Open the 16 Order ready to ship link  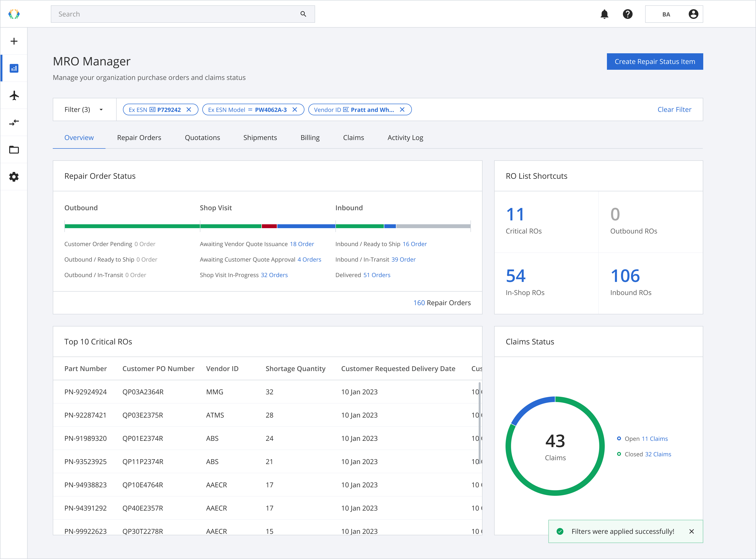415,244
